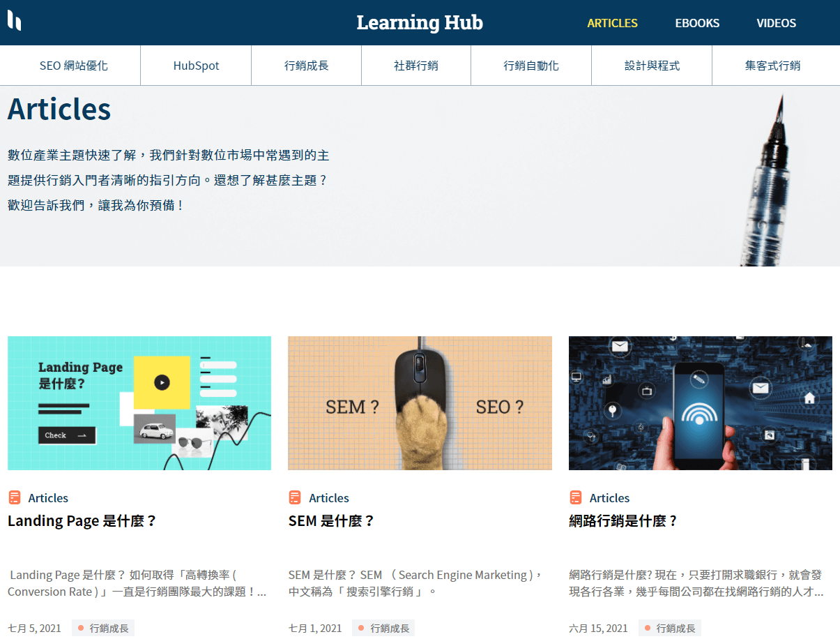Click the Landing Page article thumbnail image

(x=139, y=403)
